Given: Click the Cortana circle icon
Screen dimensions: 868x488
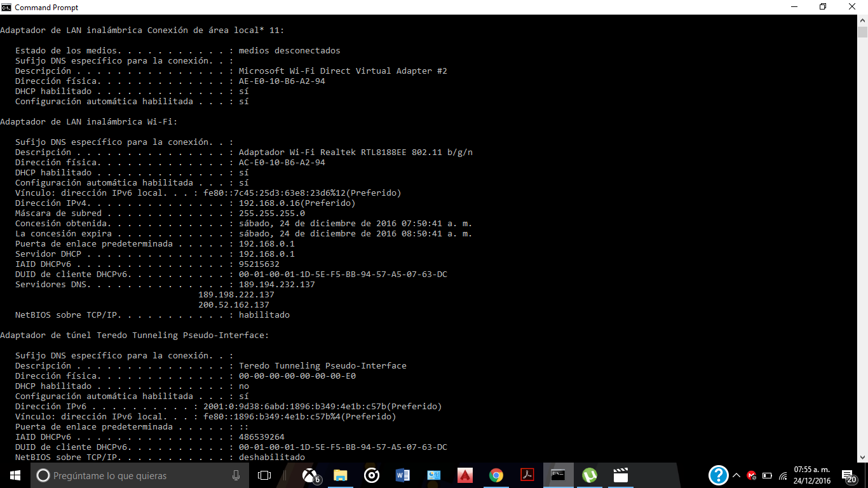Looking at the screenshot, I should click(x=43, y=475).
